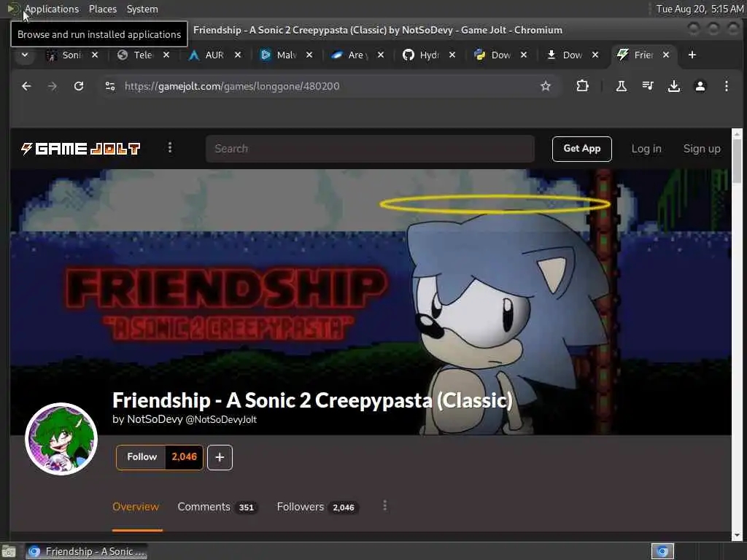747x560 pixels.
Task: Open the @NotSoDevyJolt username link
Action: pos(221,419)
